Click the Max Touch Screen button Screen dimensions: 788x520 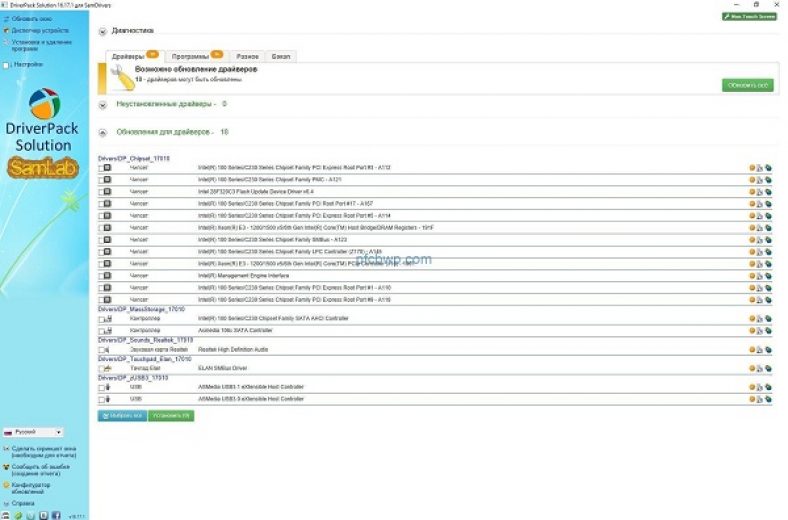pyautogui.click(x=749, y=17)
